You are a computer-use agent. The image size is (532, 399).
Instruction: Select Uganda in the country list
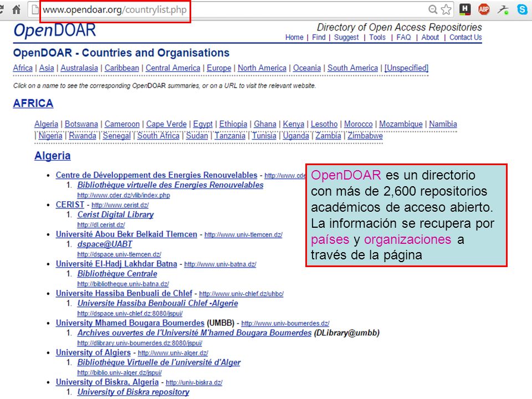point(296,136)
